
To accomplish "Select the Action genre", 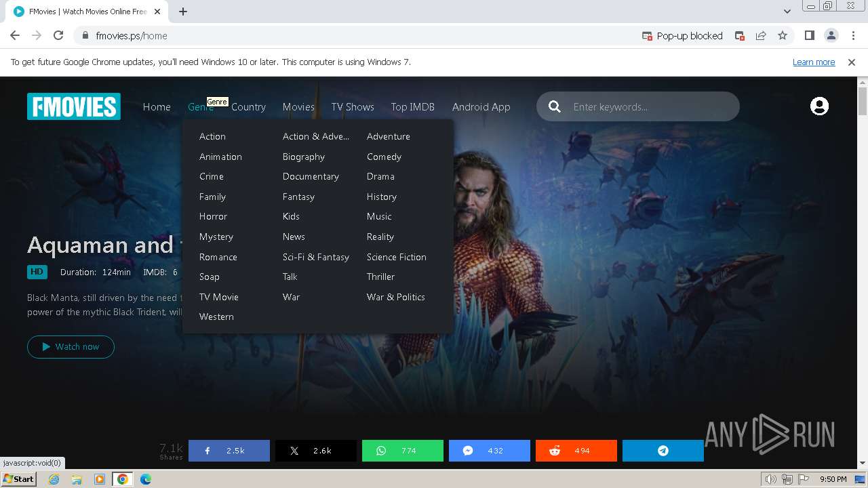I will pos(212,136).
